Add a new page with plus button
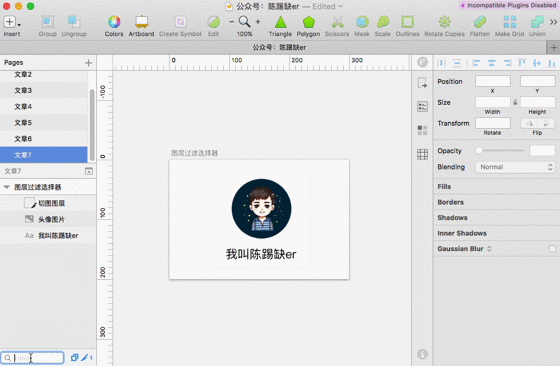560x366 pixels. pyautogui.click(x=88, y=63)
